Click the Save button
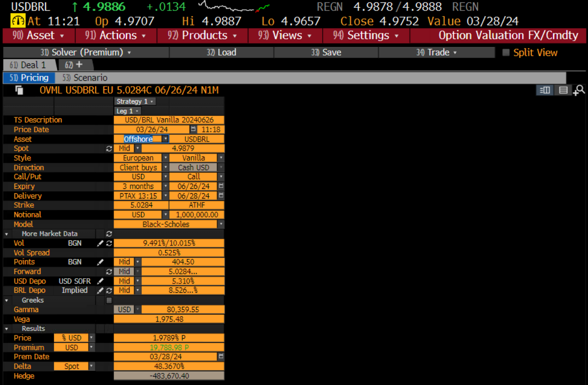Image resolution: width=588 pixels, height=385 pixels. pyautogui.click(x=326, y=53)
